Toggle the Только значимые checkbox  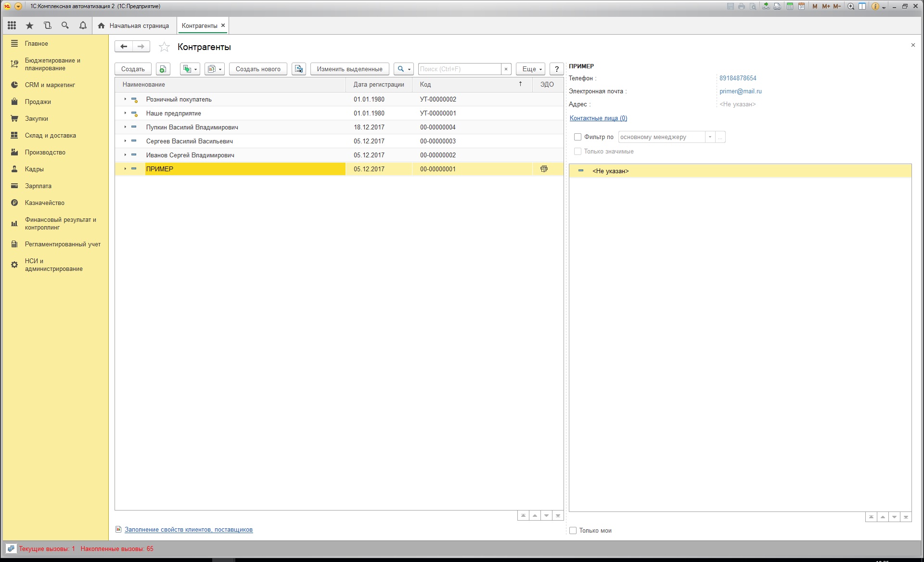(x=577, y=152)
